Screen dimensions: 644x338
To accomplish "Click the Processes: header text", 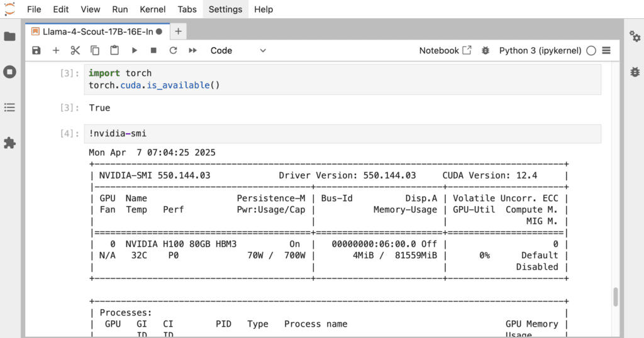I will click(126, 313).
